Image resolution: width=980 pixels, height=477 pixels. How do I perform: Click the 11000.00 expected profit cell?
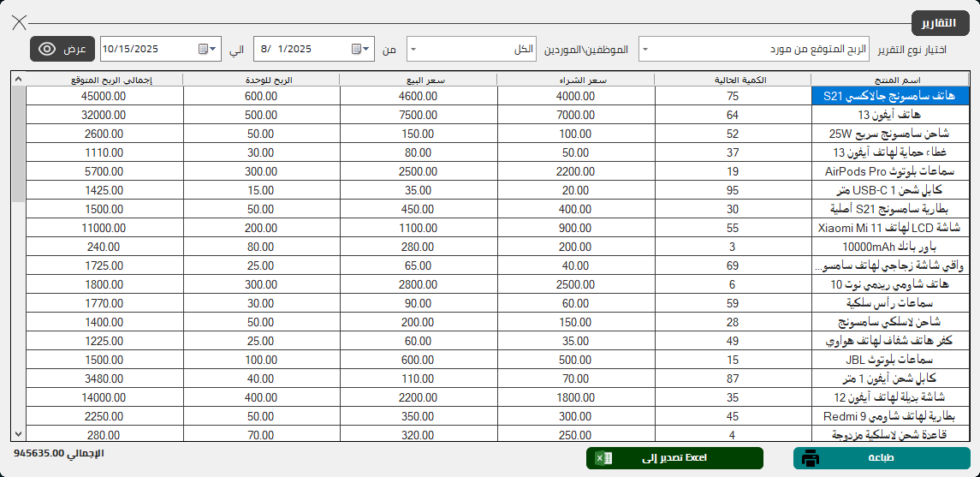104,228
